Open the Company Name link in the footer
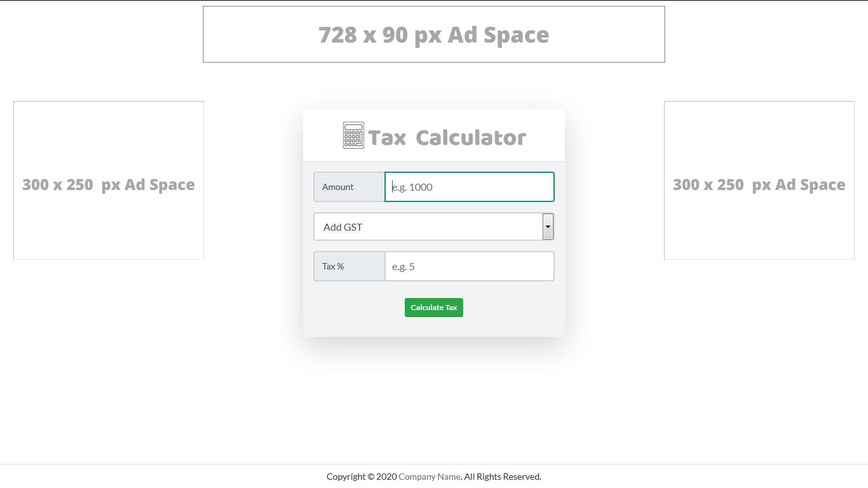This screenshot has height=488, width=868. [430, 476]
